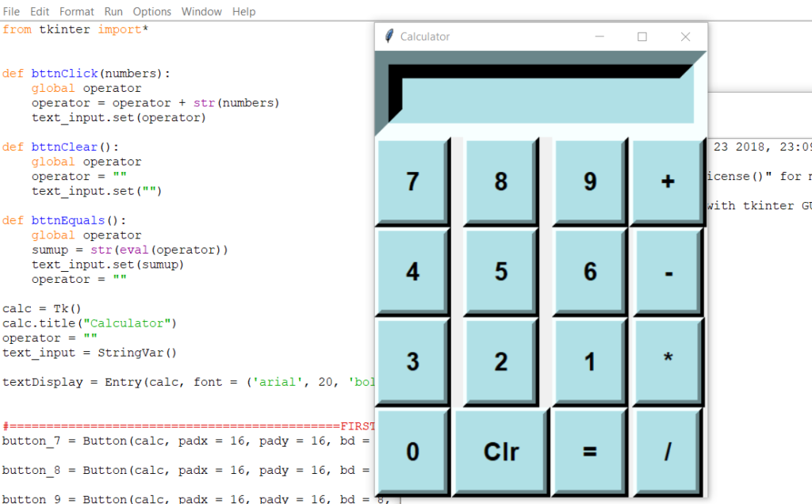
Task: Open the Edit menu
Action: click(39, 11)
